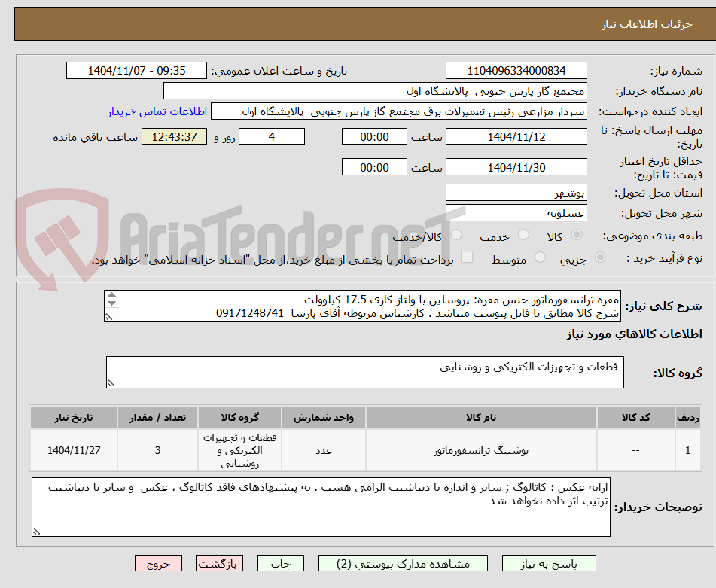Click the بازگشت back button
716x588 pixels.
[219, 563]
